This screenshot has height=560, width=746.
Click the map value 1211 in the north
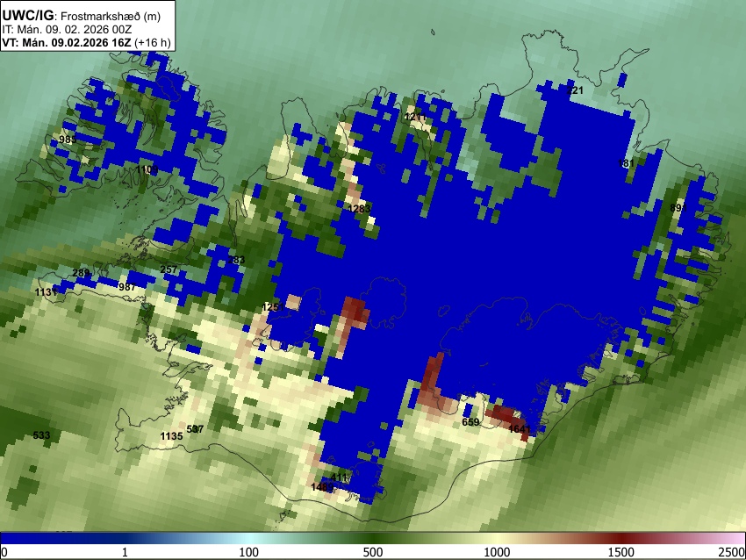pyautogui.click(x=415, y=117)
